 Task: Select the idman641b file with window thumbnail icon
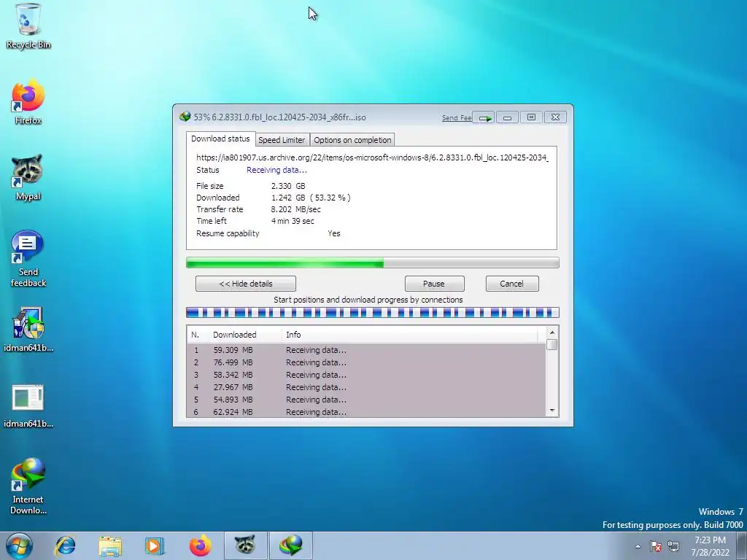point(28,405)
